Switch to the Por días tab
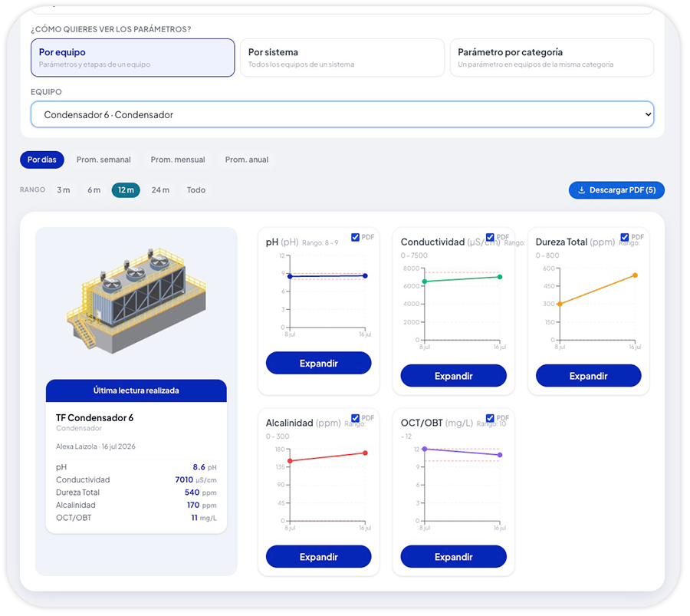The height and width of the screenshot is (616, 690). coord(42,160)
